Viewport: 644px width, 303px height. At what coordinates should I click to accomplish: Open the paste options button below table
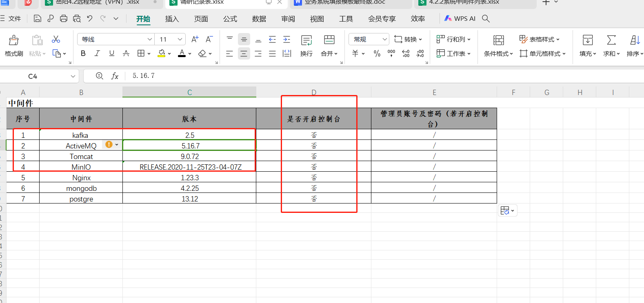pyautogui.click(x=507, y=210)
